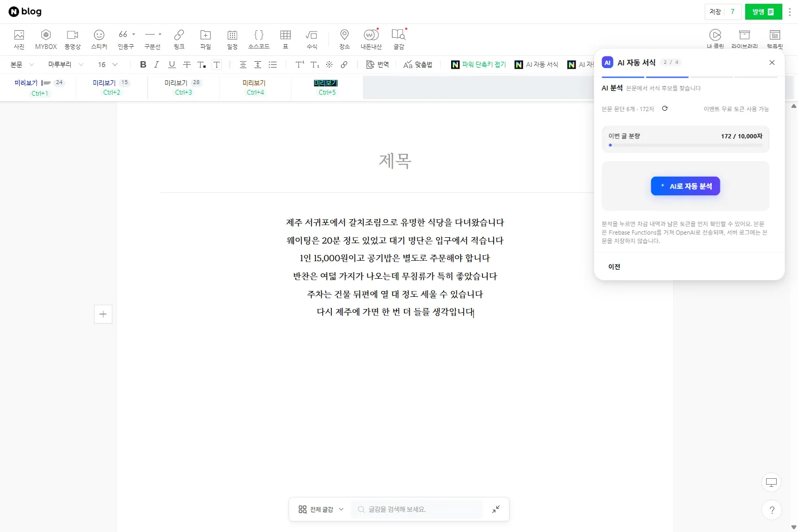Open the 내돈내산 purchase review tool

pyautogui.click(x=371, y=39)
